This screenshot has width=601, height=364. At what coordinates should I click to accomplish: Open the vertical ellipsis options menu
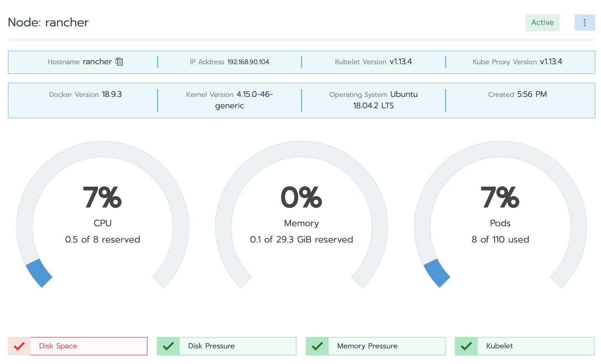click(585, 22)
